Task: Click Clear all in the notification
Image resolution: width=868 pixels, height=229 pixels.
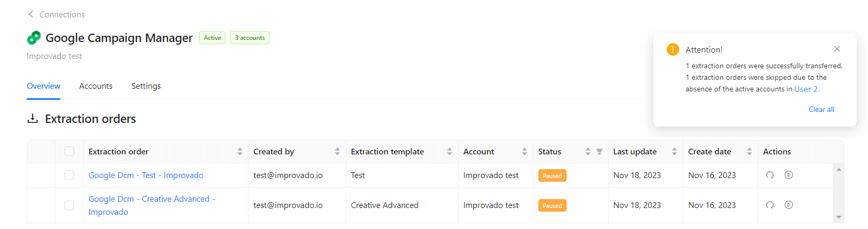Action: coord(821,109)
